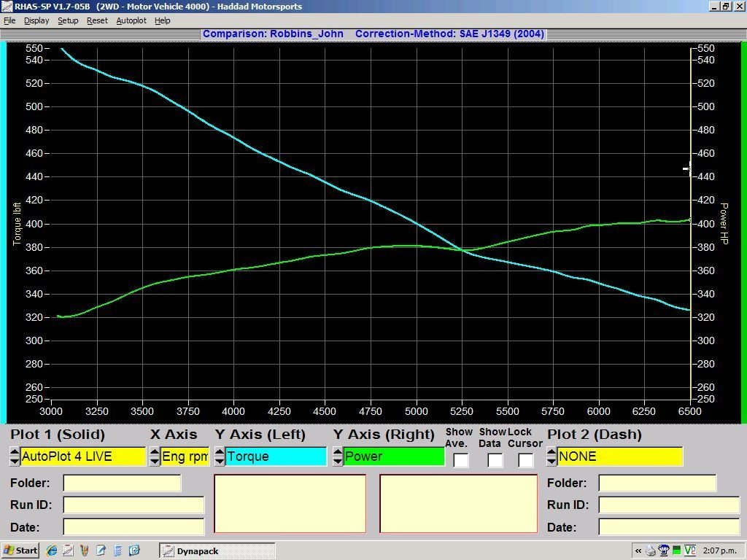Select the AutoPlot 4 LIVE plot field
747x560 pixels.
tap(83, 456)
